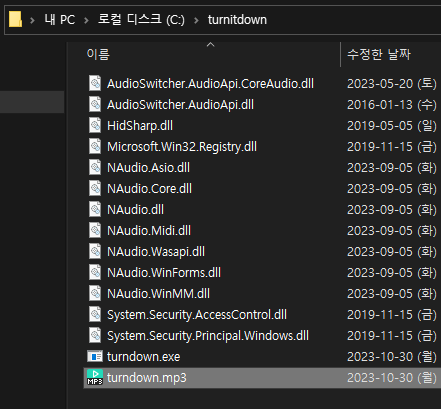Select the 로컬 디스크 (C:) breadcrumb
The height and width of the screenshot is (409, 441).
tap(141, 19)
